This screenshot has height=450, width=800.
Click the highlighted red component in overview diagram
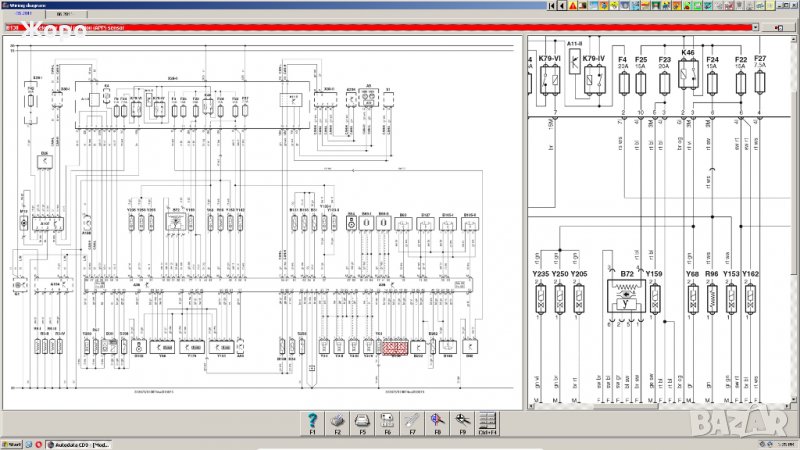click(x=392, y=346)
